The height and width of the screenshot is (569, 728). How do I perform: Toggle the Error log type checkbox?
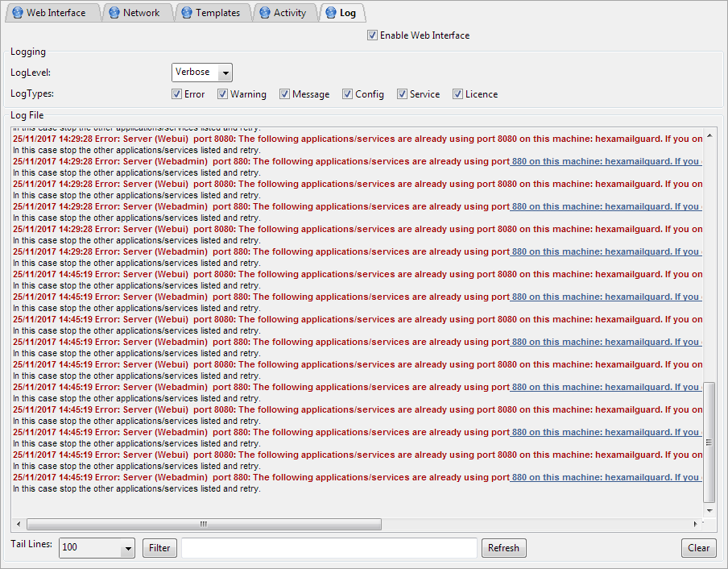point(176,94)
